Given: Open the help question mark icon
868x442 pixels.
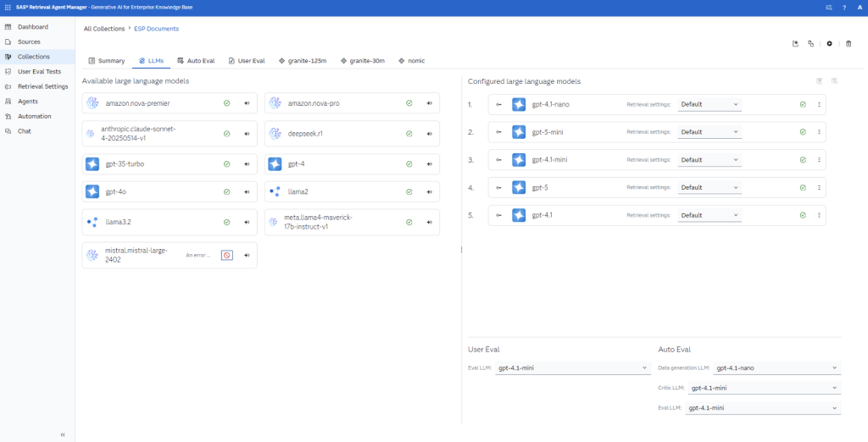Looking at the screenshot, I should [x=844, y=8].
